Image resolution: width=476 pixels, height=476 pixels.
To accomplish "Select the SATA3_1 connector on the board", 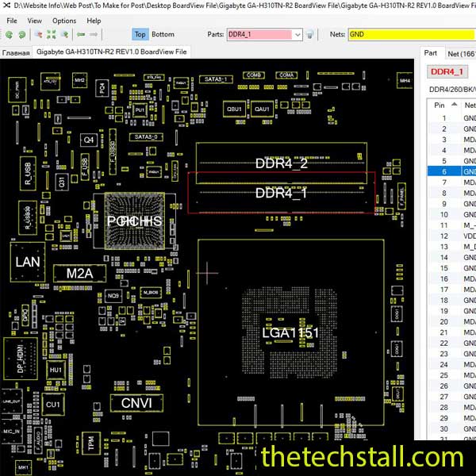I will 216,79.
